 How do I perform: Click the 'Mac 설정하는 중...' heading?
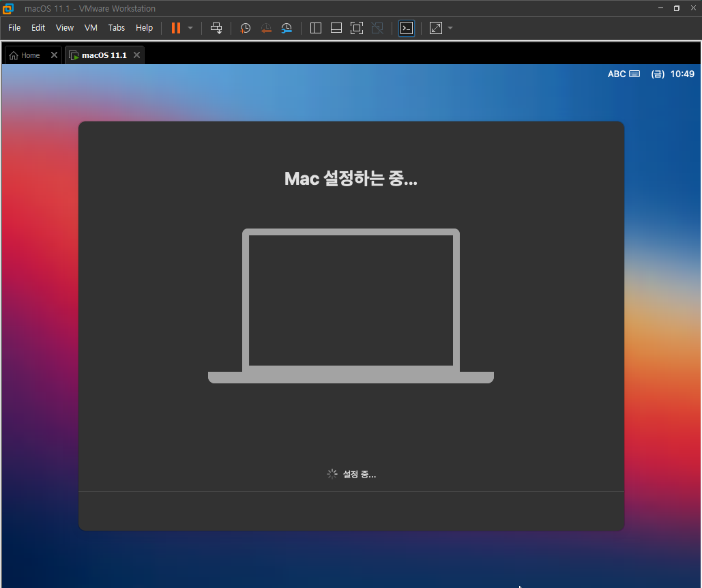pyautogui.click(x=351, y=179)
